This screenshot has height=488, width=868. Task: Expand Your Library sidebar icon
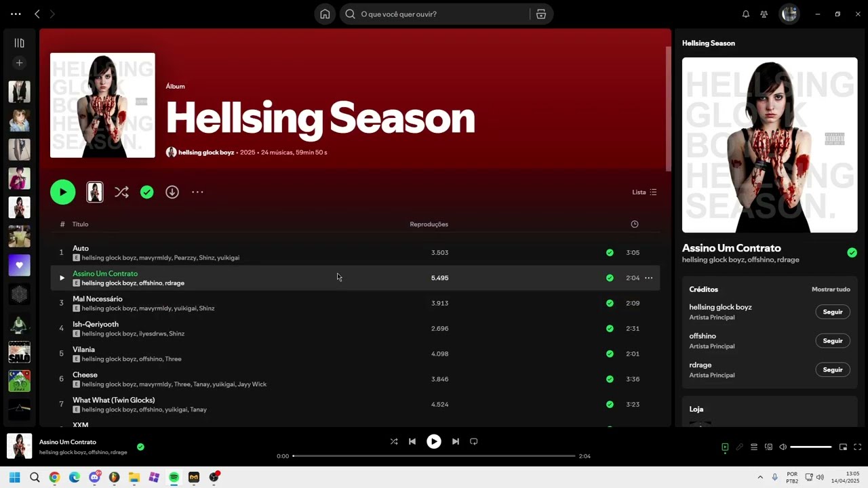pos(19,43)
